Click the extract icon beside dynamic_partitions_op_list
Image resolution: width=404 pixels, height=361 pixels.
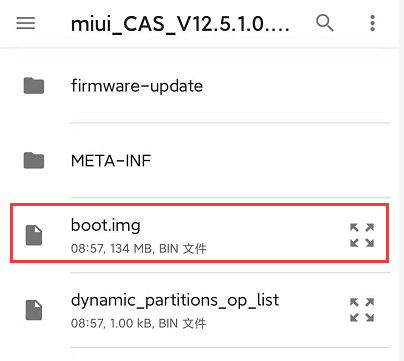[362, 310]
